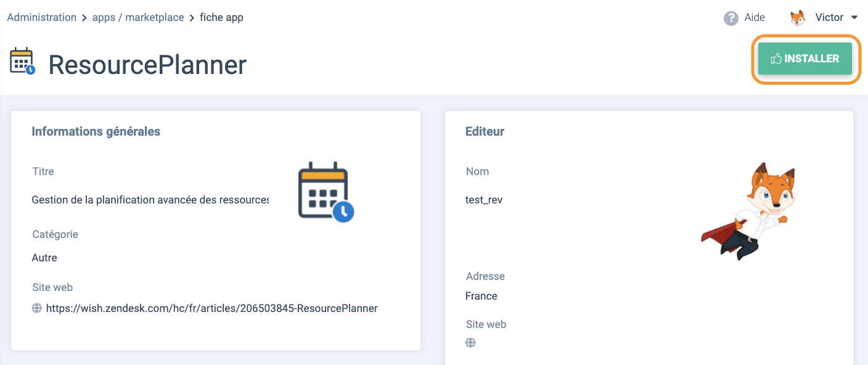Click the Installer button
Image resolution: width=868 pixels, height=365 pixels.
coord(805,59)
